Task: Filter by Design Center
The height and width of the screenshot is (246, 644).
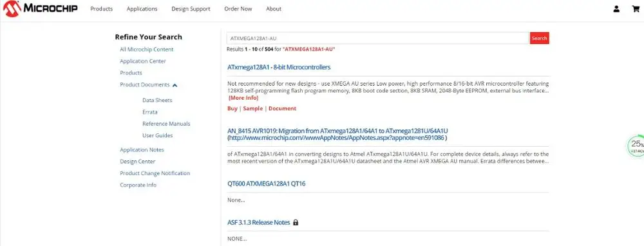Action: pyautogui.click(x=138, y=162)
